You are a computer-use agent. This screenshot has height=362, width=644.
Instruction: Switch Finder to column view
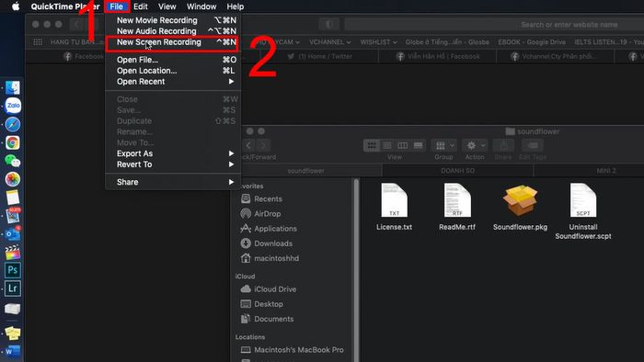(403, 145)
